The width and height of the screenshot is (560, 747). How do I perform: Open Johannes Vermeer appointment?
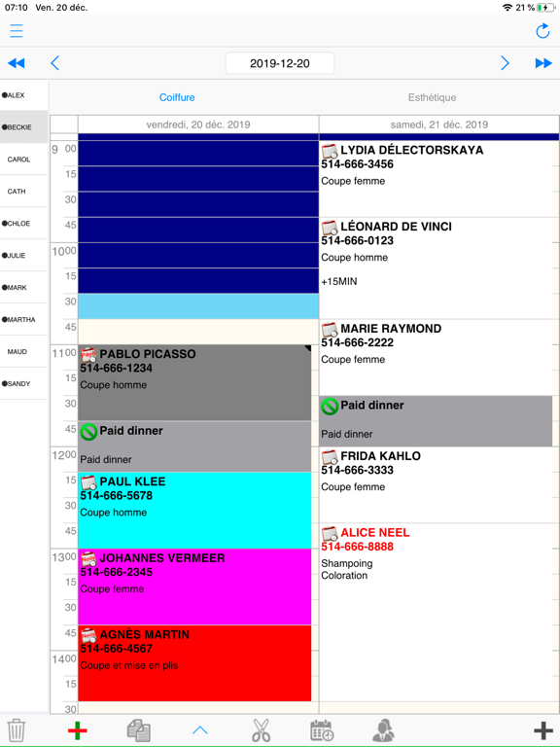194,587
